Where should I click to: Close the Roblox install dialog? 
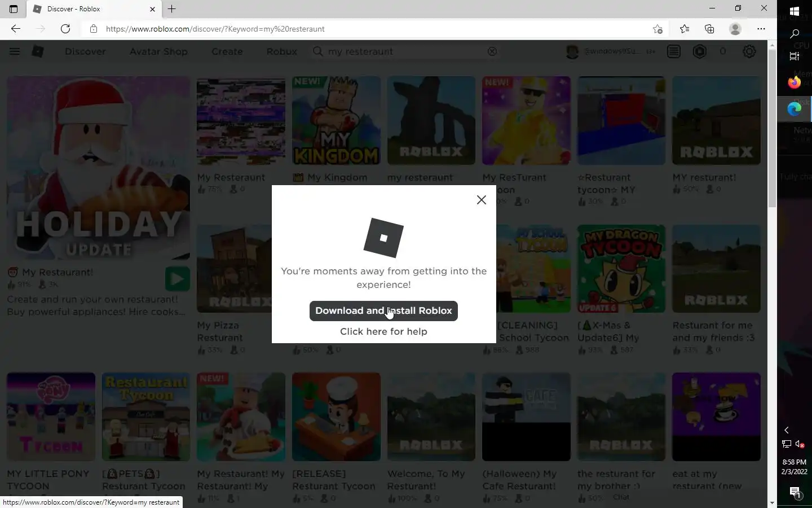[481, 200]
